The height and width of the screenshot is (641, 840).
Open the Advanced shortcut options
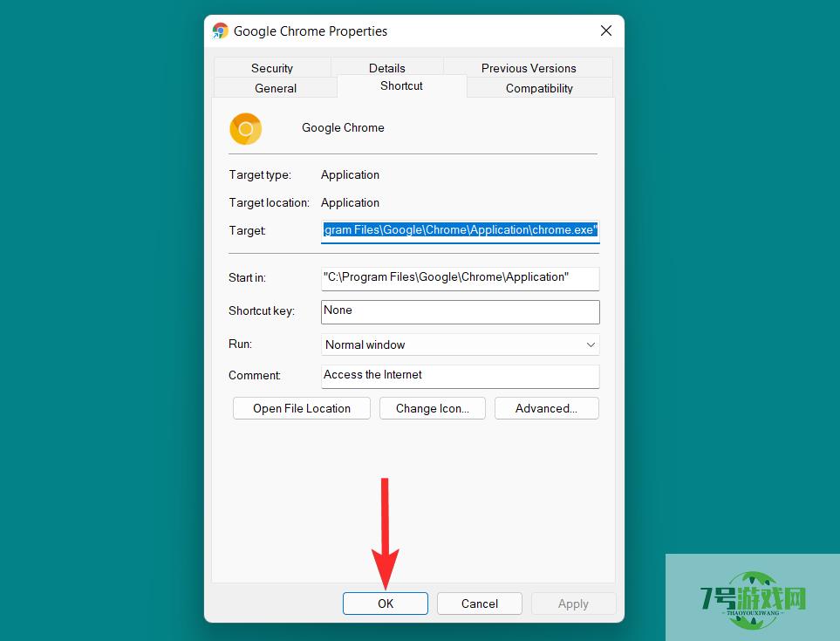pos(546,409)
